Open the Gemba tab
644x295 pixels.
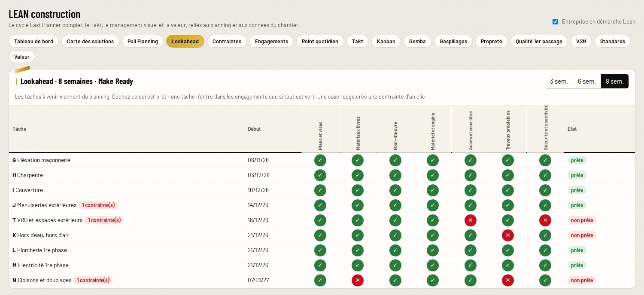pos(417,42)
